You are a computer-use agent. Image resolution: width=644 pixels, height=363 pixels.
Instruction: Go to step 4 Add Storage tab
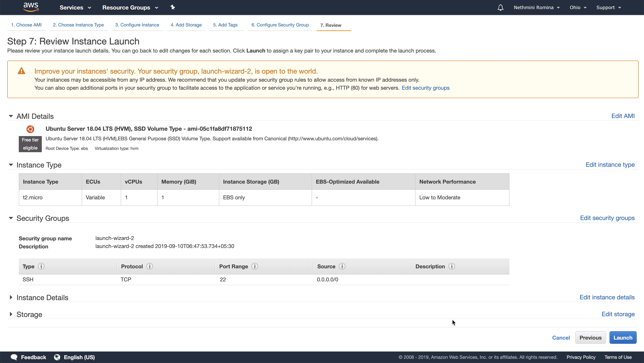pos(186,25)
